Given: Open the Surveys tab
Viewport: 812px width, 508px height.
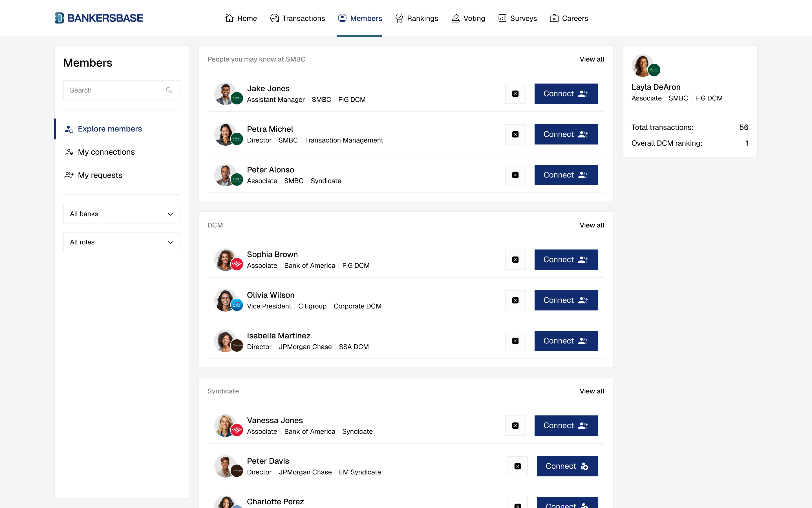Looking at the screenshot, I should coord(517,18).
